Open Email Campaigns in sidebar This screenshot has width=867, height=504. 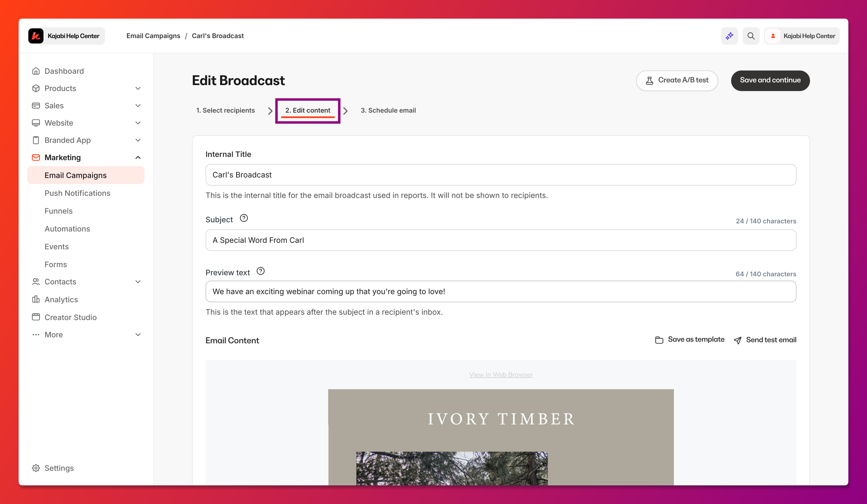click(86, 175)
